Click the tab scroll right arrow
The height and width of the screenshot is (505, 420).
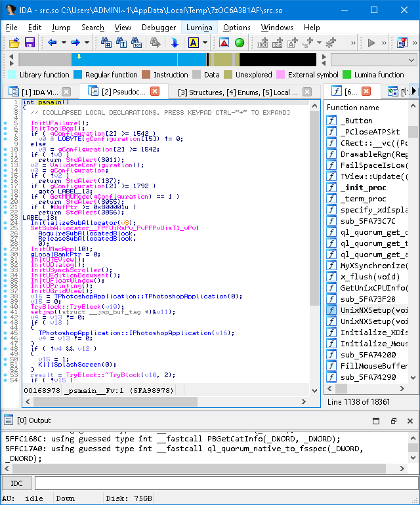(414, 92)
